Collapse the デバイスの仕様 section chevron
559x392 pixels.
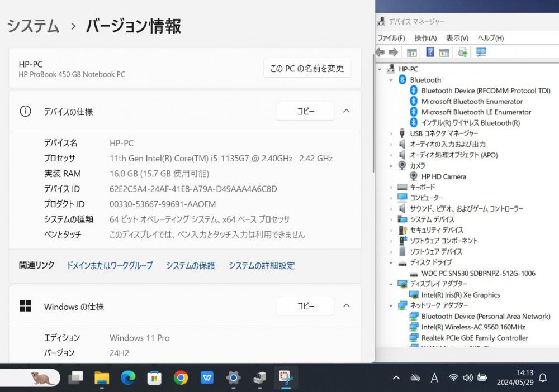[x=347, y=111]
